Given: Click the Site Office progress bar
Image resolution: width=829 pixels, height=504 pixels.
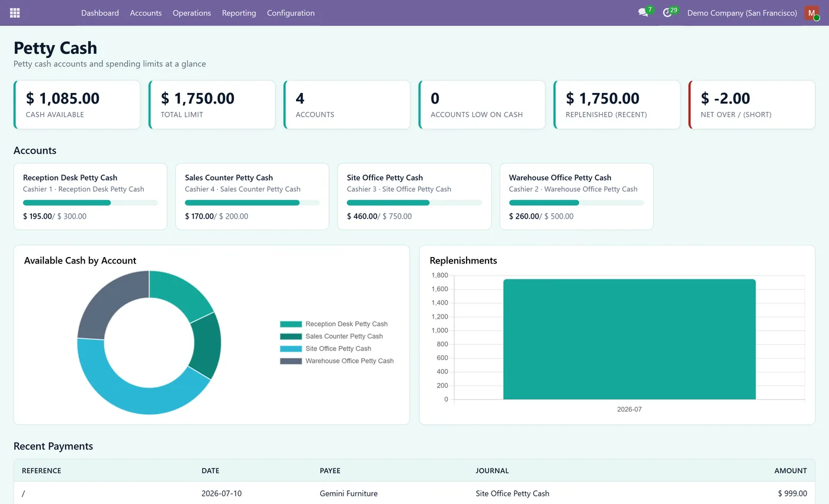Looking at the screenshot, I should click(x=415, y=203).
